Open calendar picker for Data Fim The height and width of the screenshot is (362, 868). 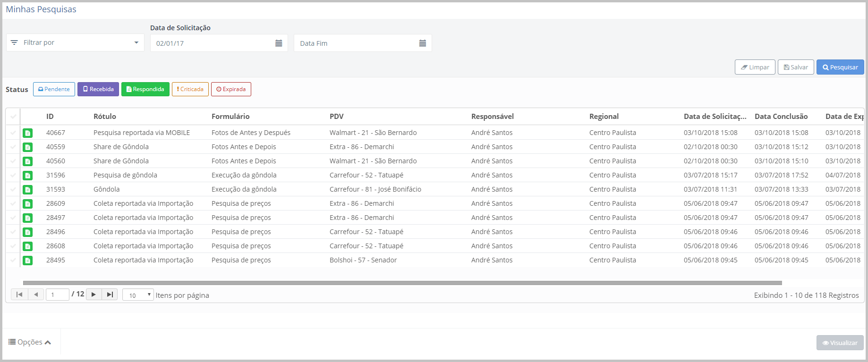423,43
